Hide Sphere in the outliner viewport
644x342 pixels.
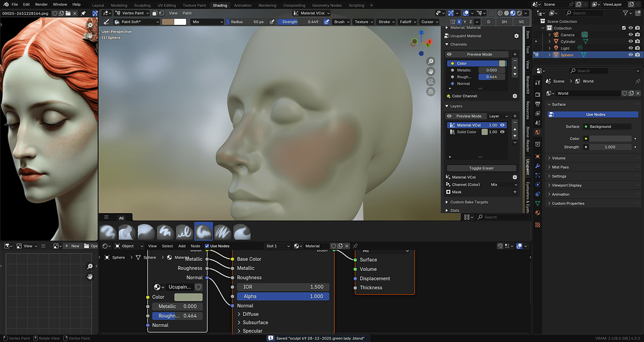coord(630,55)
